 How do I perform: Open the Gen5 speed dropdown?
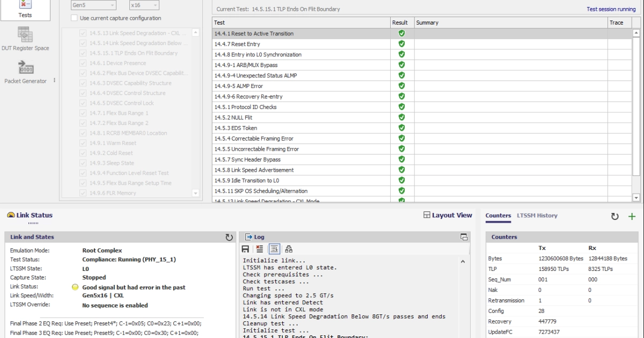(93, 5)
